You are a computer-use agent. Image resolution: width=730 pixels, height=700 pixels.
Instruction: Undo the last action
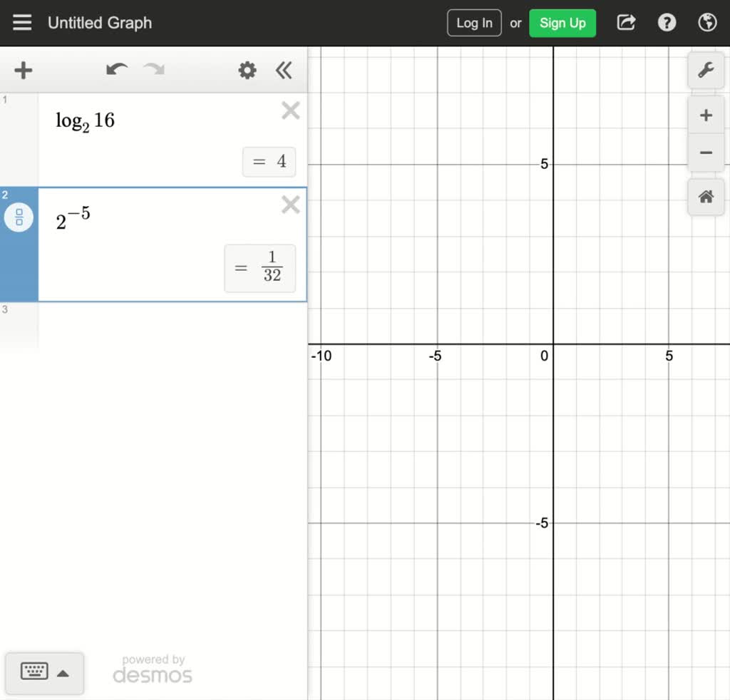coord(116,70)
